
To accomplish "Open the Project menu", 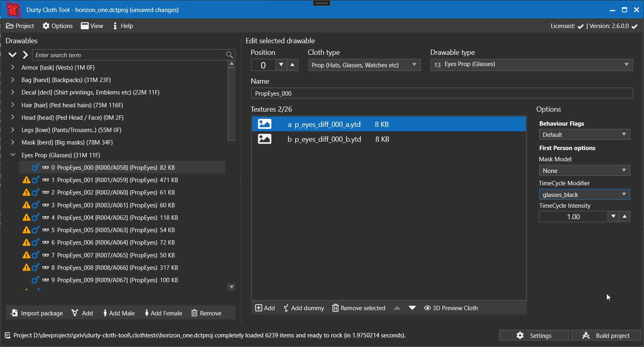I will [x=20, y=26].
